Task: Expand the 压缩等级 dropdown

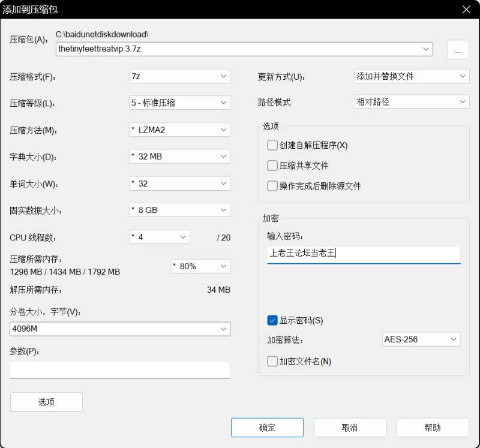Action: click(179, 103)
